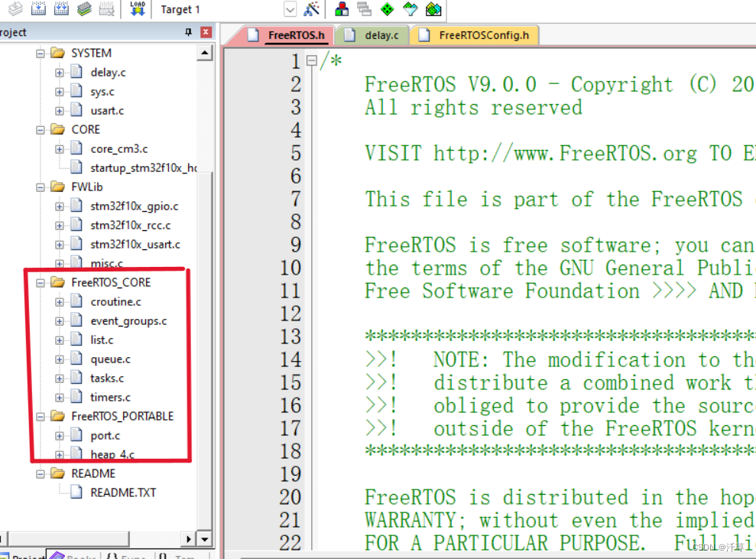The height and width of the screenshot is (559, 756).
Task: Click the FreeRTOS V9.0.0 copyright line
Action: point(560,84)
